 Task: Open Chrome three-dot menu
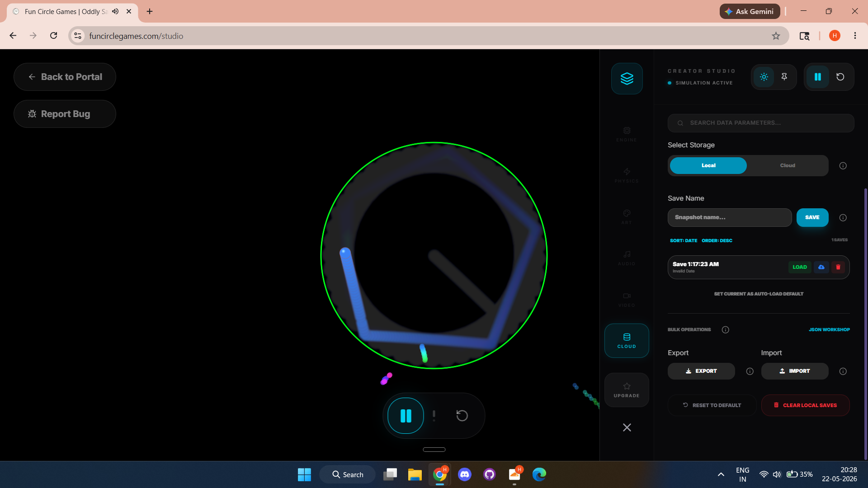pyautogui.click(x=855, y=36)
